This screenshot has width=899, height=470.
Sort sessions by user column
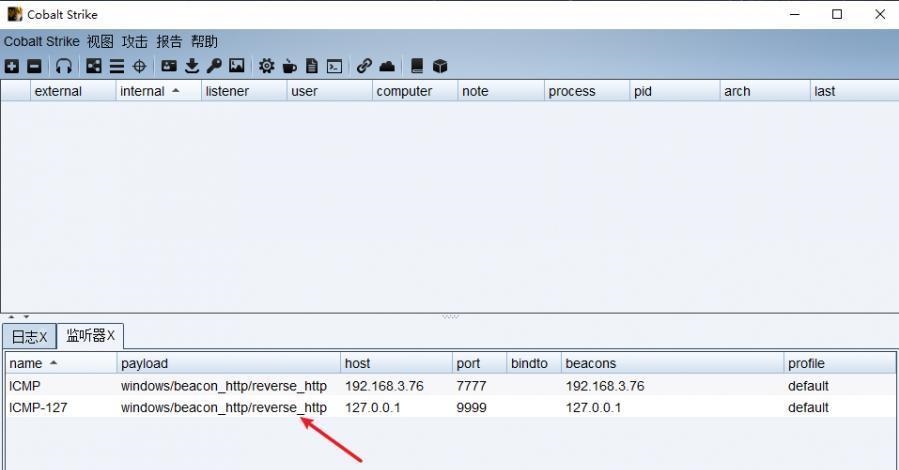tap(329, 91)
